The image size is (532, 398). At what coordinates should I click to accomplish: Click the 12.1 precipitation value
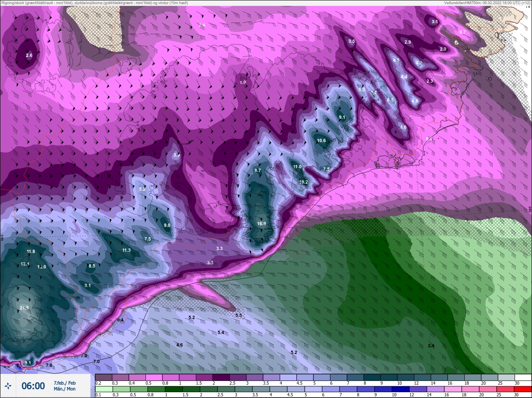coord(25,264)
